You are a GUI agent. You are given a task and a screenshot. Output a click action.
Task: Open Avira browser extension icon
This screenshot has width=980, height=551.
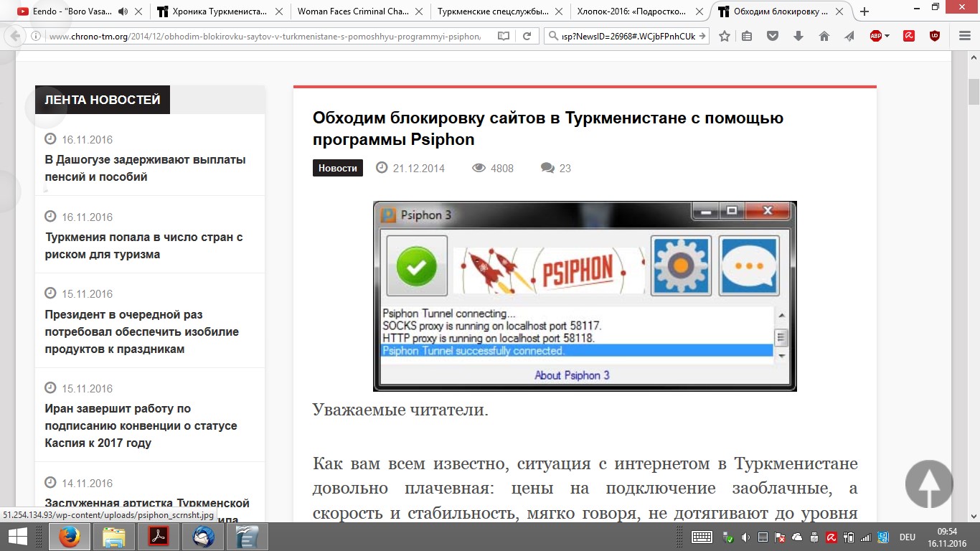tap(909, 36)
